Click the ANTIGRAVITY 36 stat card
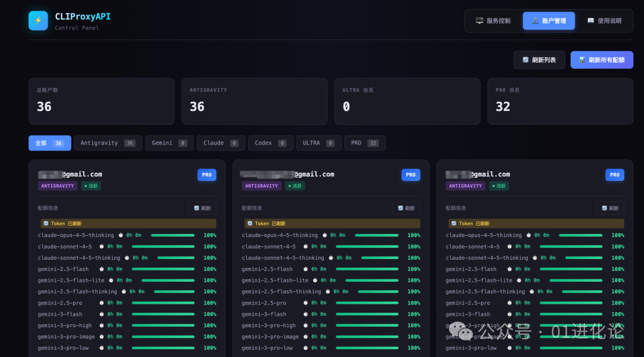 (x=254, y=101)
